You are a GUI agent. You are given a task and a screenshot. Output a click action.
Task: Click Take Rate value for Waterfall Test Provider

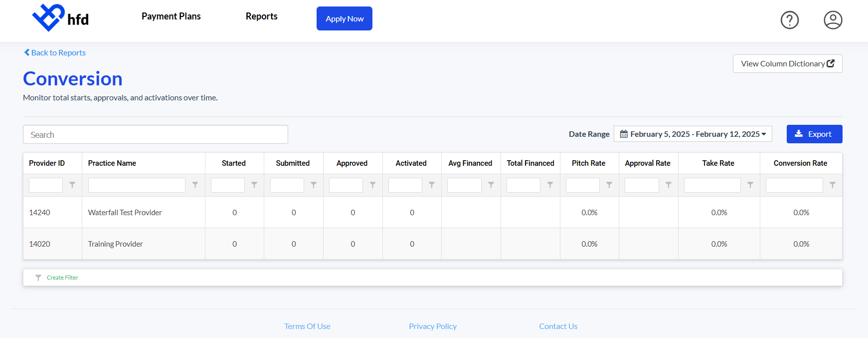719,213
